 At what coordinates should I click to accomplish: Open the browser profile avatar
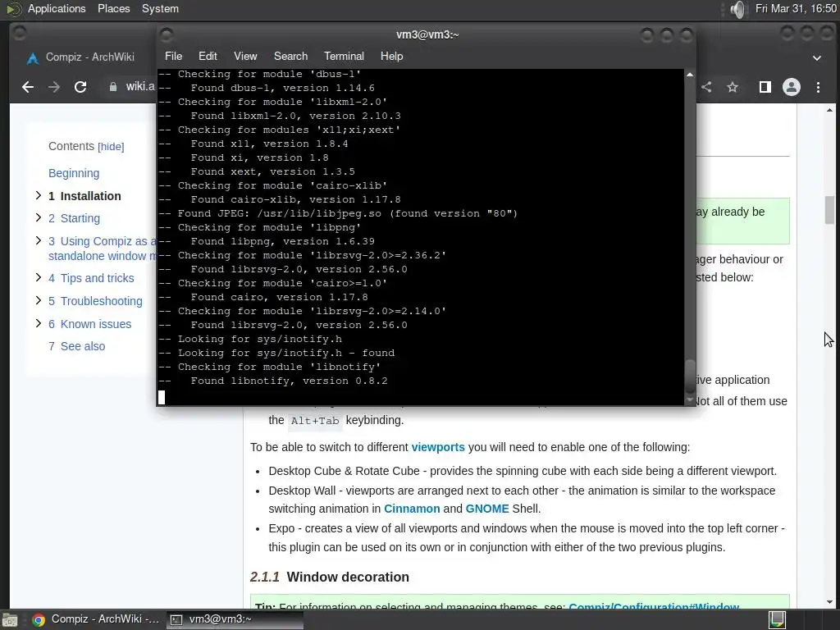coord(792,87)
